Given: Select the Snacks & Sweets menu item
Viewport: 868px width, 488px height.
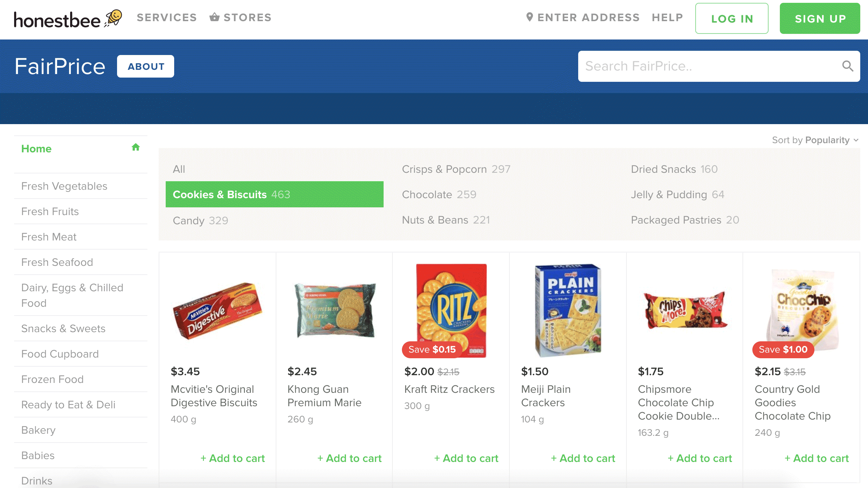Looking at the screenshot, I should point(63,329).
